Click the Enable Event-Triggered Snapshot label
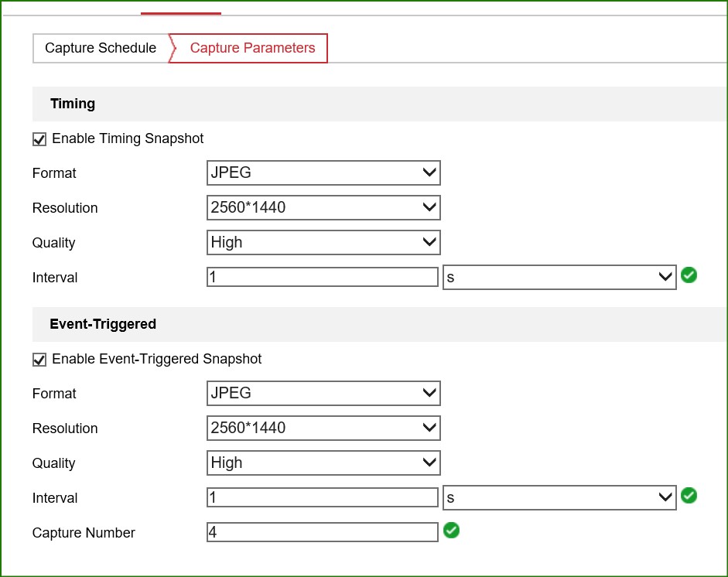Image resolution: width=728 pixels, height=577 pixels. tap(156, 359)
